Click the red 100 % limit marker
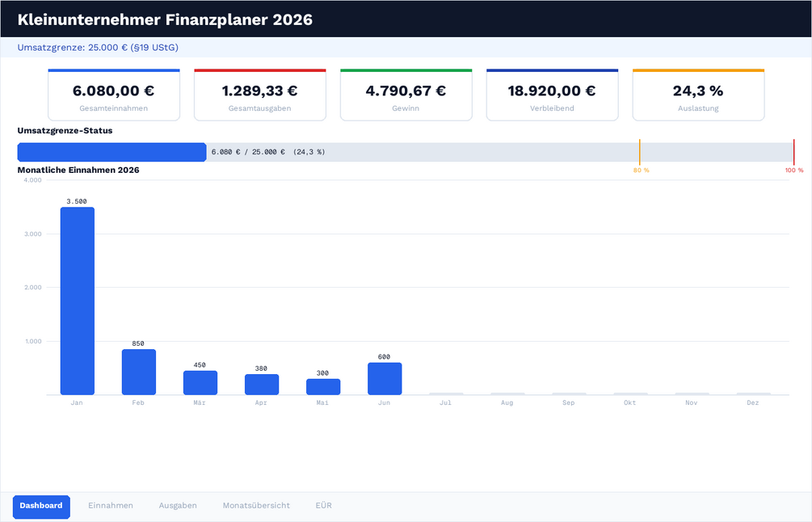This screenshot has height=522, width=812. [794, 152]
